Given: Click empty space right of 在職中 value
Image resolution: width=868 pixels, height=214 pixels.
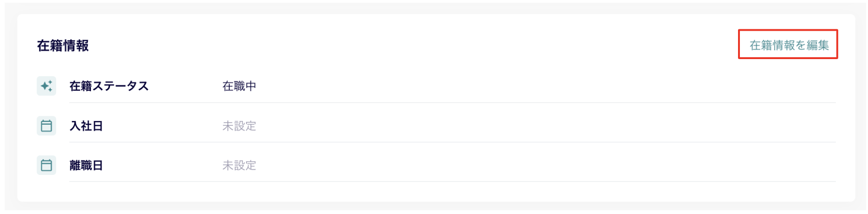Looking at the screenshot, I should pyautogui.click(x=545, y=86).
